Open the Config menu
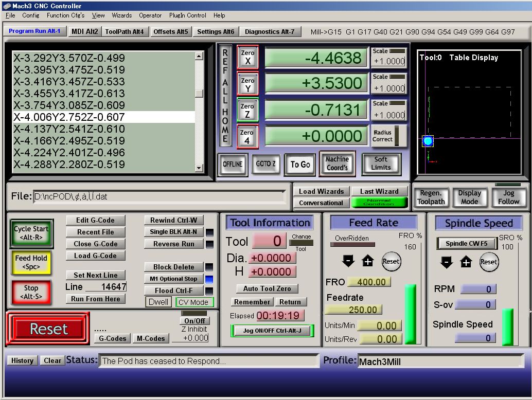This screenshot has height=400, width=532. coord(30,15)
